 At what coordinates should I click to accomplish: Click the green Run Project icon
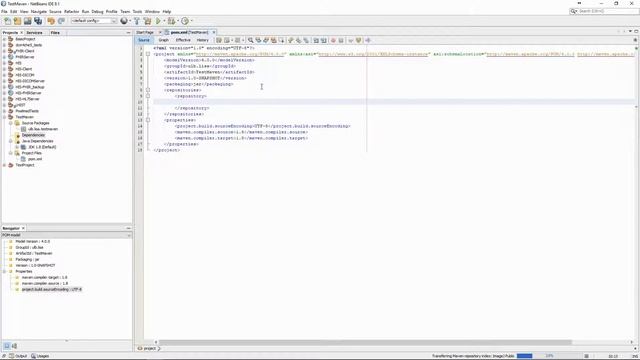pyautogui.click(x=158, y=21)
